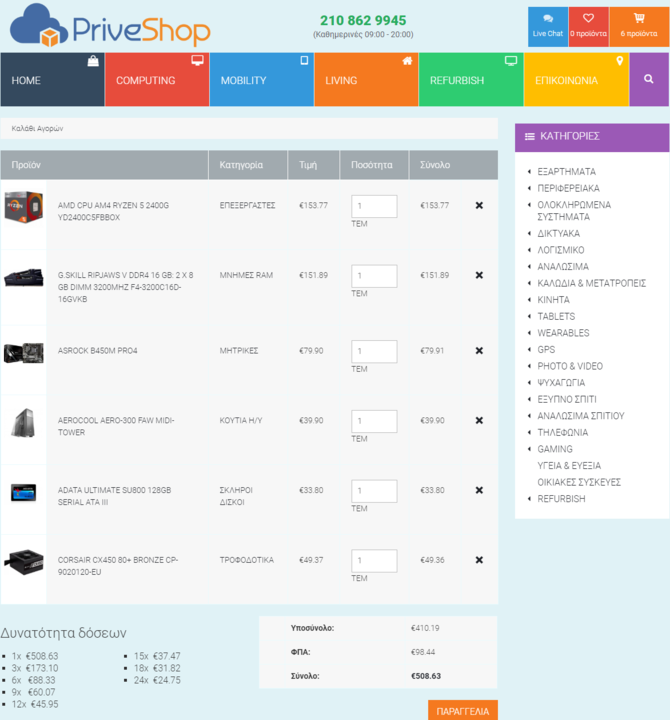Viewport: 670px width, 720px height.
Task: Open MOBILITY menu tab
Action: 262,79
